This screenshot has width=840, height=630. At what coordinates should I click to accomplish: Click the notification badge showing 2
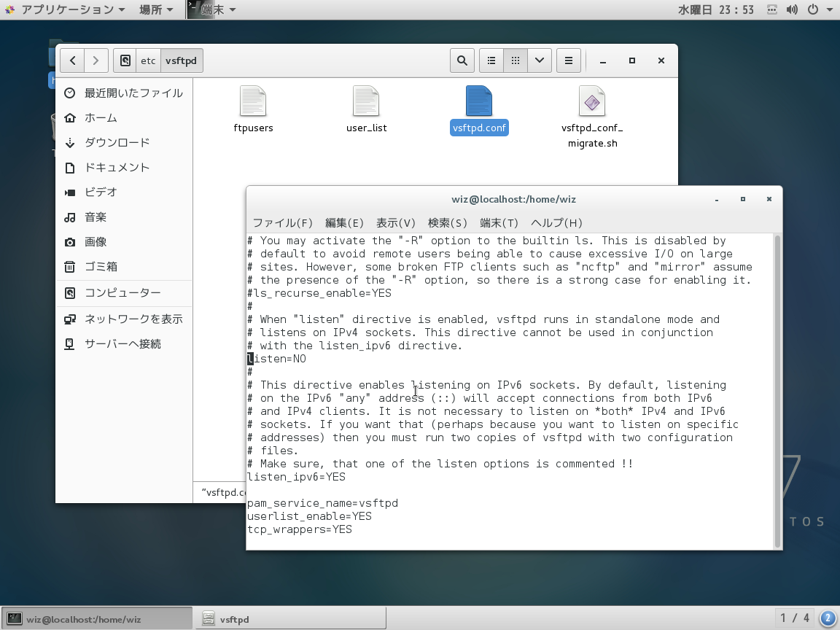click(x=828, y=618)
